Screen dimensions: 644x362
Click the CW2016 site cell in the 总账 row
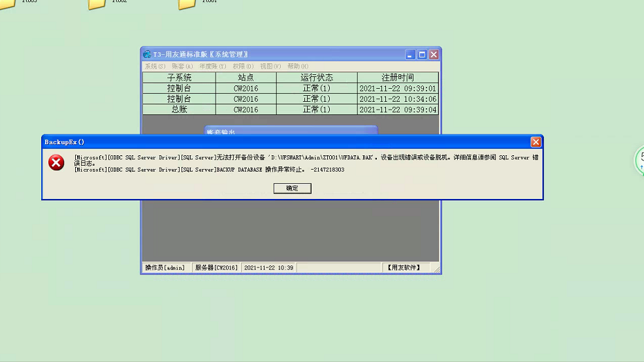[246, 110]
